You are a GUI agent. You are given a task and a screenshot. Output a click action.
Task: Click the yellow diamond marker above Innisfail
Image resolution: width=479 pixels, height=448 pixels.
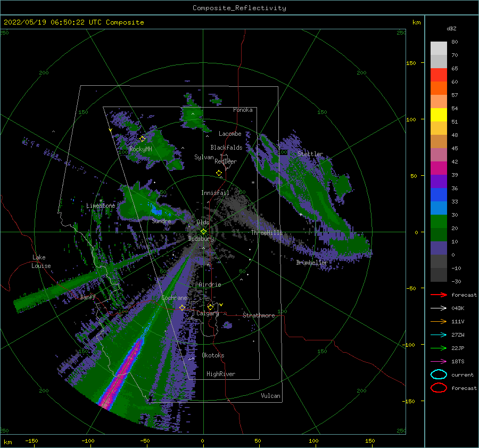pos(219,173)
